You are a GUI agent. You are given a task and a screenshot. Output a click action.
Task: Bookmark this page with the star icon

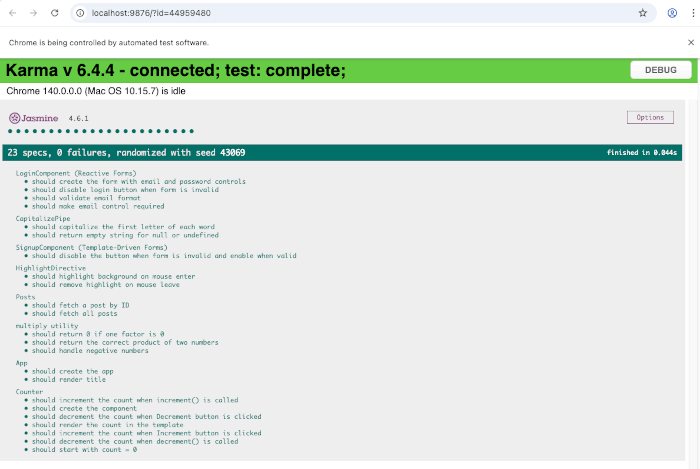tap(642, 13)
